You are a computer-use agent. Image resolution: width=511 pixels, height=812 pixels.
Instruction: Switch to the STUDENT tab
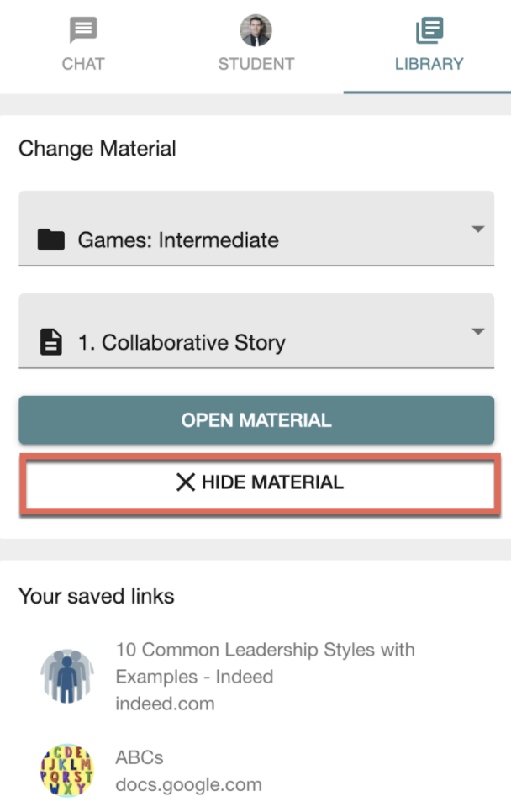[x=255, y=64]
